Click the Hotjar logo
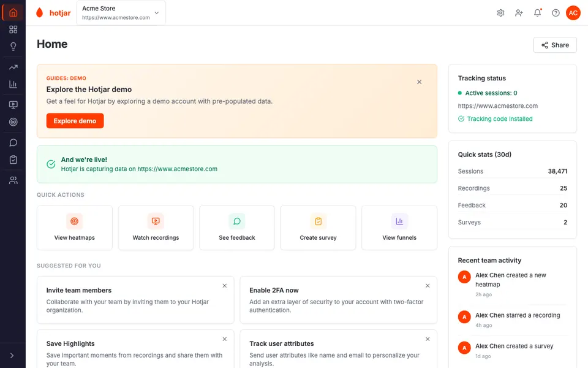This screenshot has height=368, width=588. (x=53, y=13)
